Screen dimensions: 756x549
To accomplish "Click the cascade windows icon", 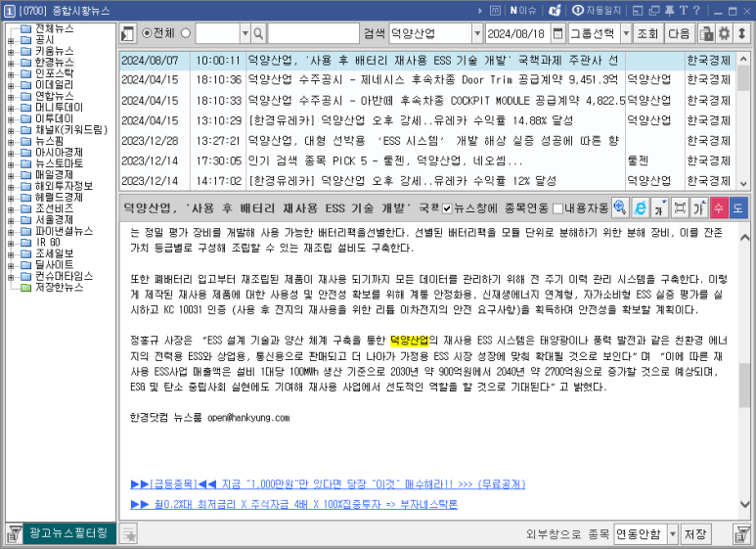I will 654,10.
